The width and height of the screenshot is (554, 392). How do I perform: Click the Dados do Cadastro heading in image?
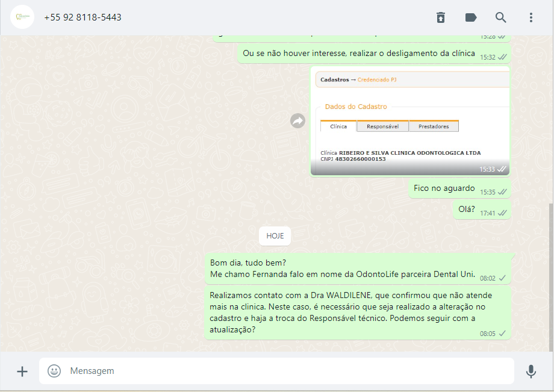coord(356,107)
